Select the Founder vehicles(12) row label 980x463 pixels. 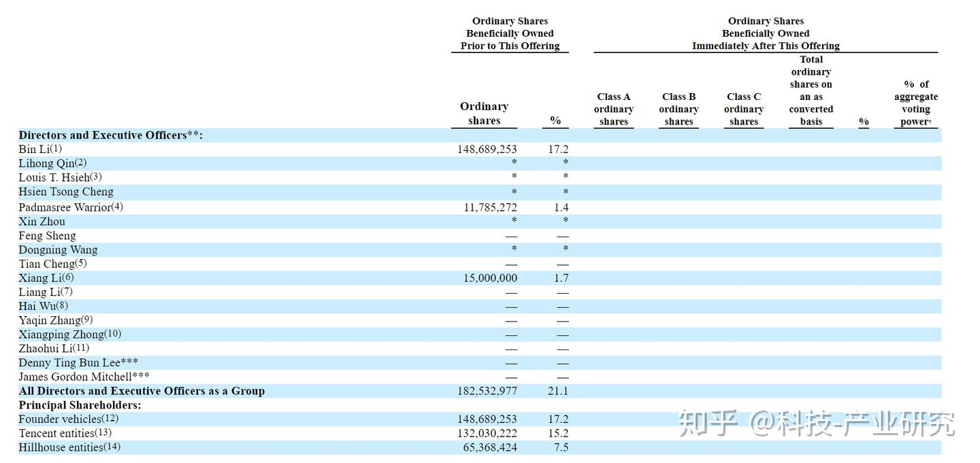[68, 419]
